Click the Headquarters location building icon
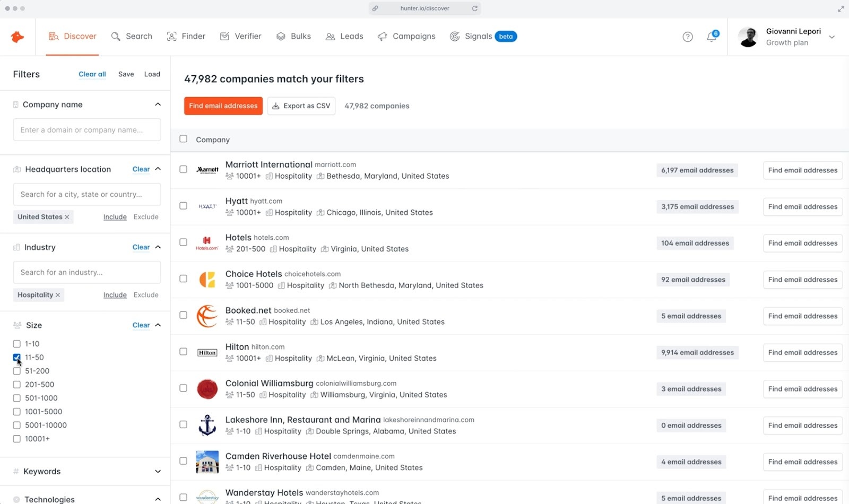Screen dimensions: 849x504 tap(17, 169)
